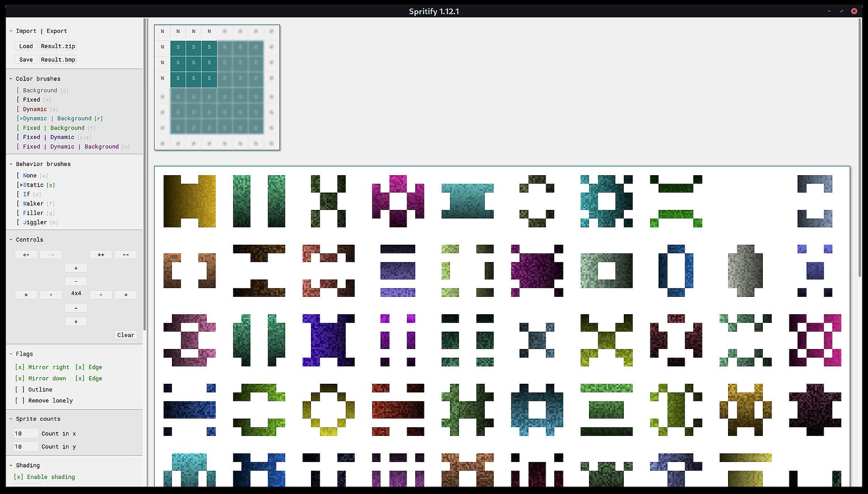Collapse the Import | Export section
Viewport: 868px width, 494px height.
(38, 31)
